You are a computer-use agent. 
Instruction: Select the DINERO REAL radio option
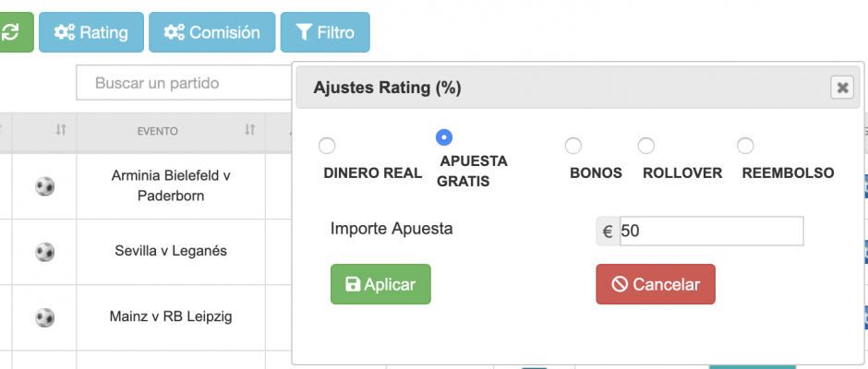coord(327,146)
